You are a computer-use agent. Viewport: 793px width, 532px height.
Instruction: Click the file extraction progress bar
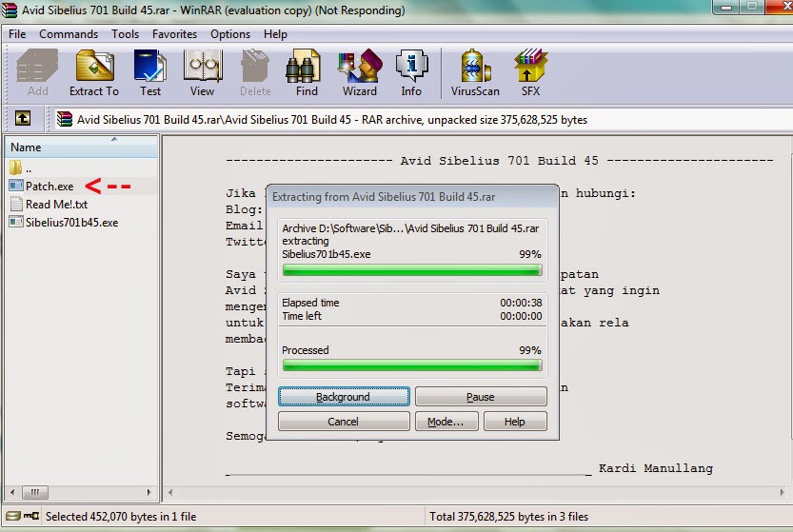pos(412,270)
